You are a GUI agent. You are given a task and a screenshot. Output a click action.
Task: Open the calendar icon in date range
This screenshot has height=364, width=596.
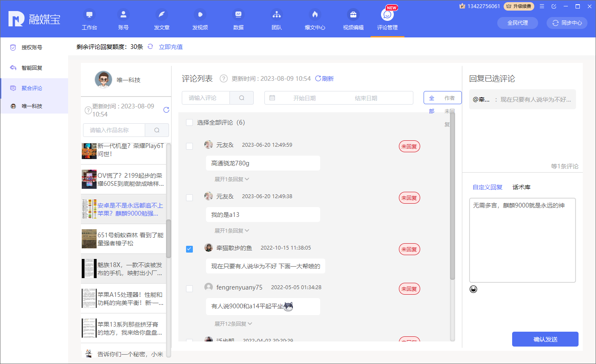click(x=272, y=98)
